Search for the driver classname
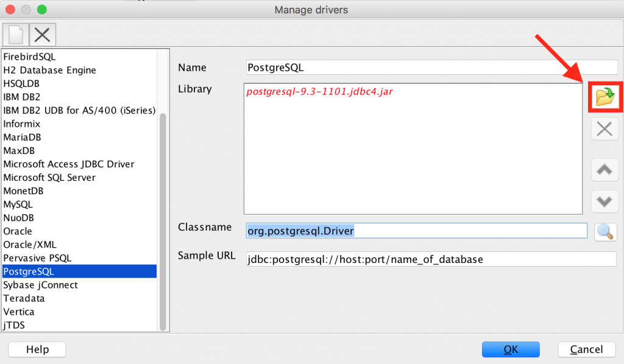 pyautogui.click(x=605, y=231)
